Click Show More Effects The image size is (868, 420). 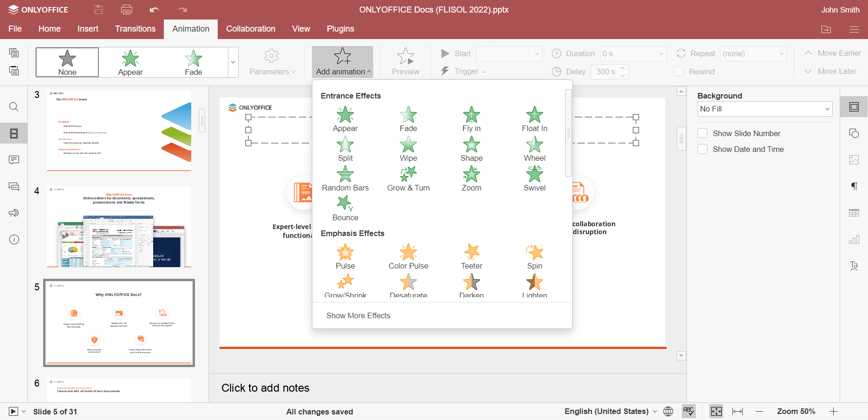358,315
